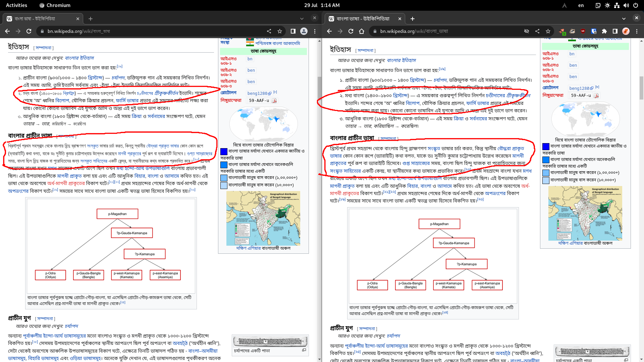Click the Home icon in the right window
Screen dimensions: 644x362
(x=362, y=31)
